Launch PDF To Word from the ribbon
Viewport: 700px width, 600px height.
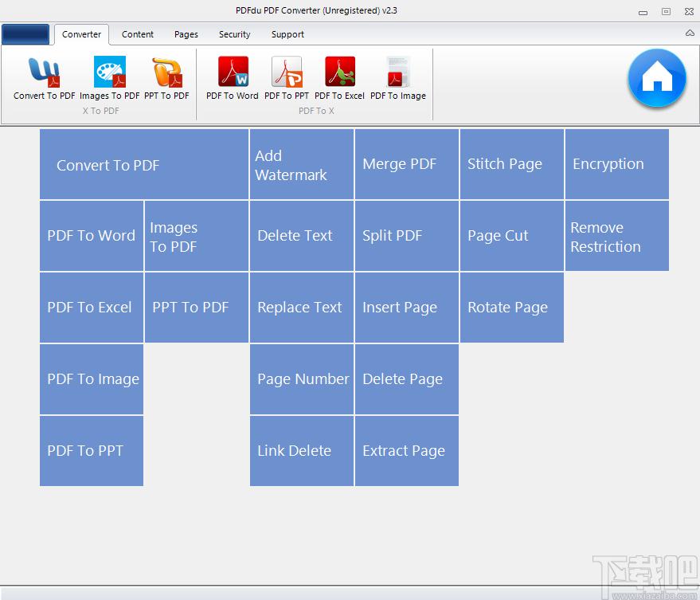click(233, 78)
